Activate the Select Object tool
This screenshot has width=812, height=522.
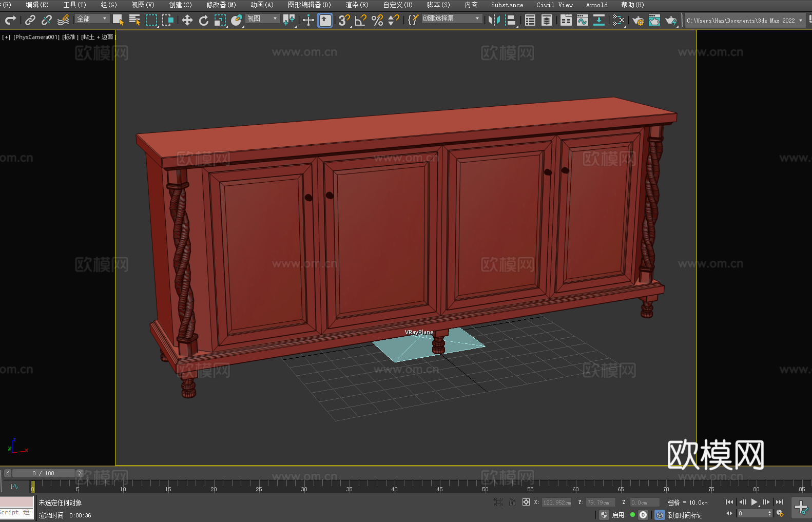pos(118,20)
